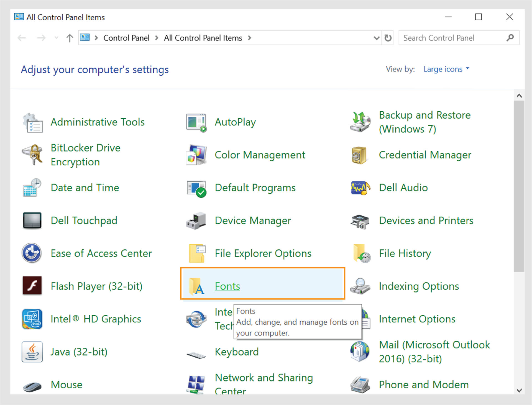Open the Fonts link

pyautogui.click(x=227, y=286)
